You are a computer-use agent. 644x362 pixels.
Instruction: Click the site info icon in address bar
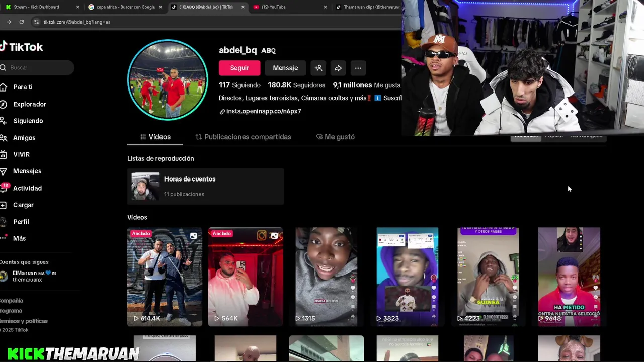pos(36,22)
